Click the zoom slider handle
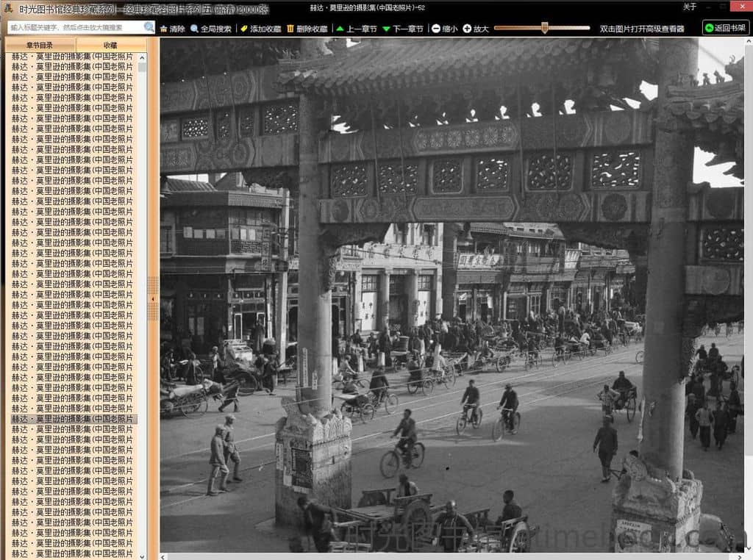Screen dimensions: 753x560 click(x=545, y=28)
